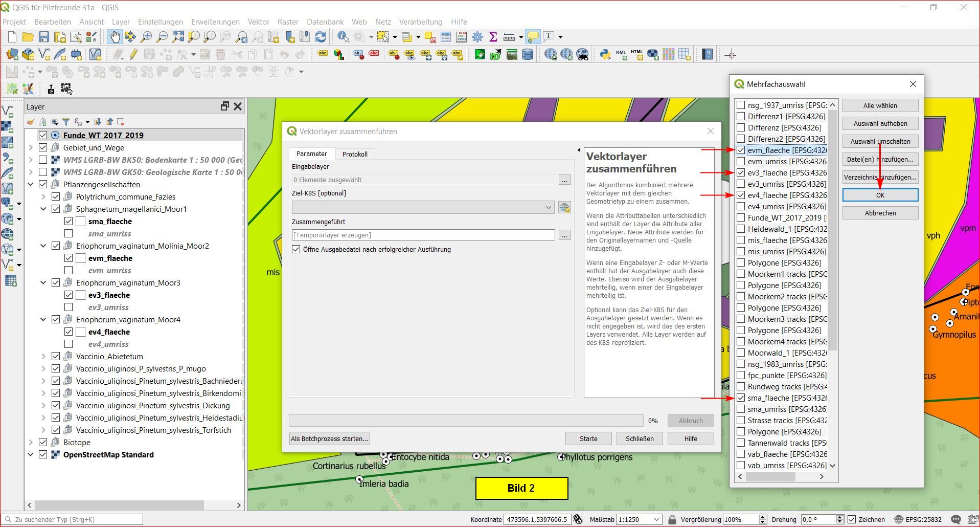Open the Vektor menu
980x527 pixels.
click(258, 22)
